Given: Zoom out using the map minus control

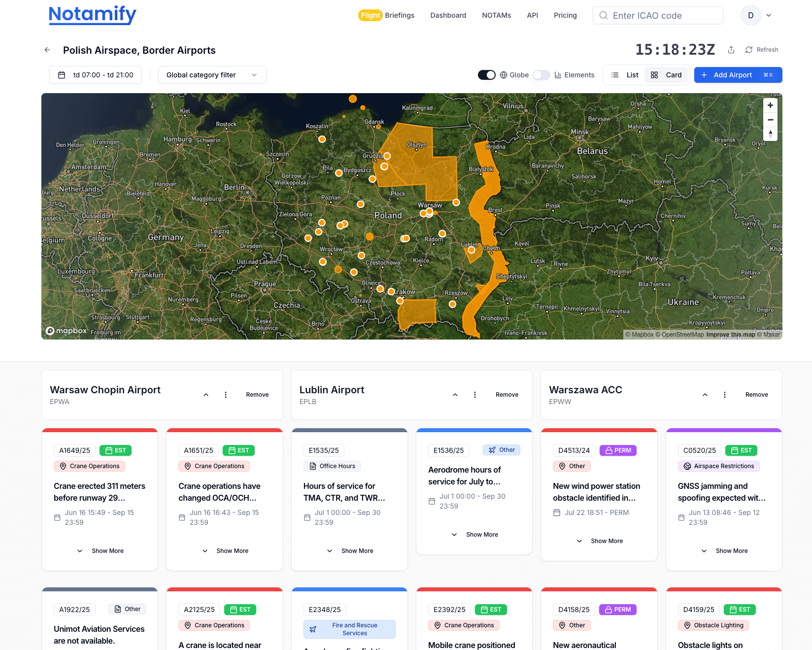Looking at the screenshot, I should pos(770,119).
